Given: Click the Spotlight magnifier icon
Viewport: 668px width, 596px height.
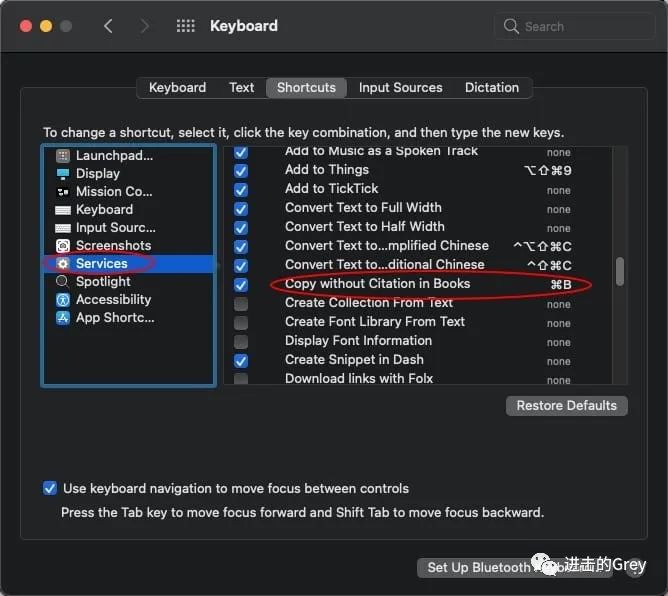Looking at the screenshot, I should [62, 282].
